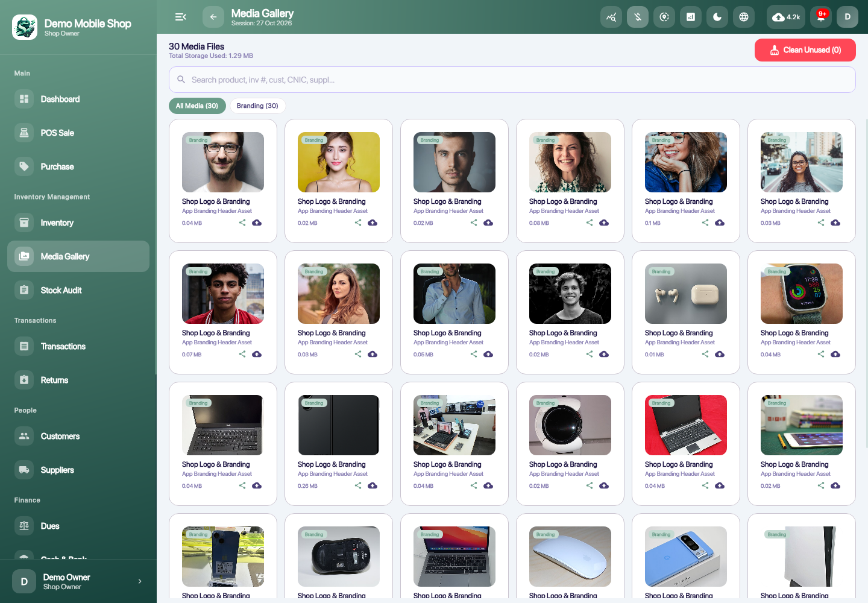Go back using the arrow button
868x603 pixels.
point(213,17)
